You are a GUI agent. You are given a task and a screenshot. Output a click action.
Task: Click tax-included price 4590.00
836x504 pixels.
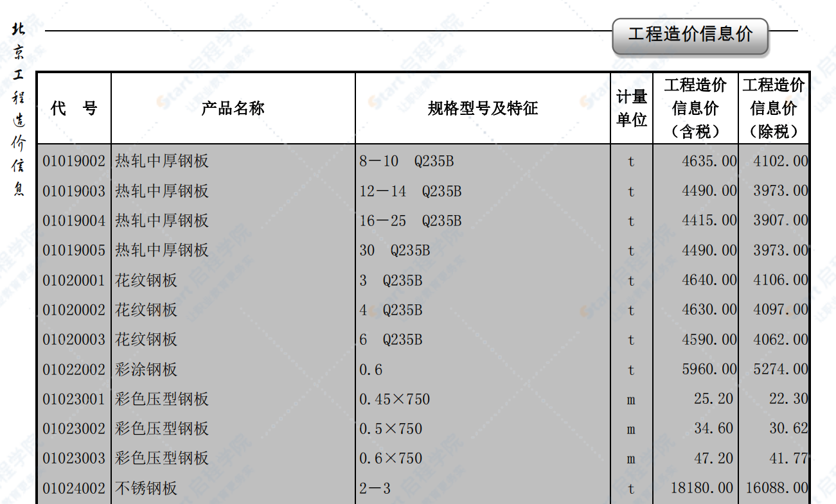tap(709, 340)
